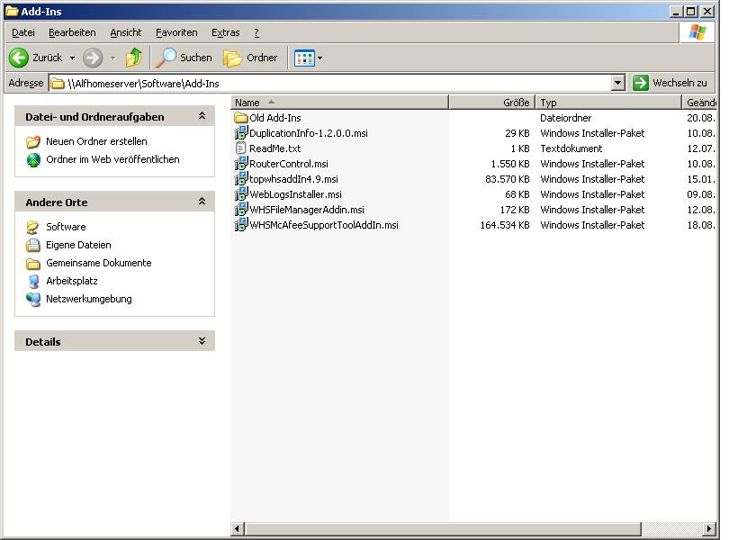Open the Zurück history dropdown arrow
The height and width of the screenshot is (540, 756).
pyautogui.click(x=72, y=58)
